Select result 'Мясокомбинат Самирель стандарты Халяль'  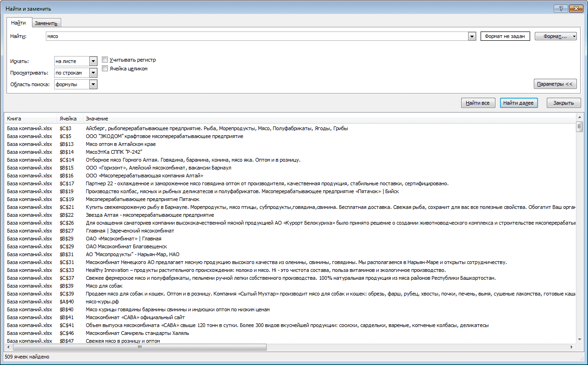pyautogui.click(x=290, y=333)
